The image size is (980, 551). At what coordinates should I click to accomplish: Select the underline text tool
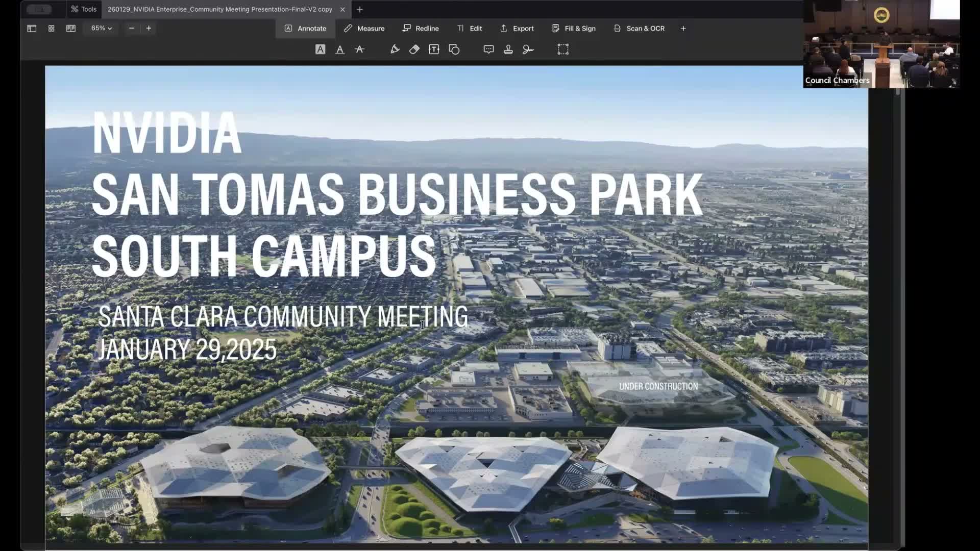340,49
